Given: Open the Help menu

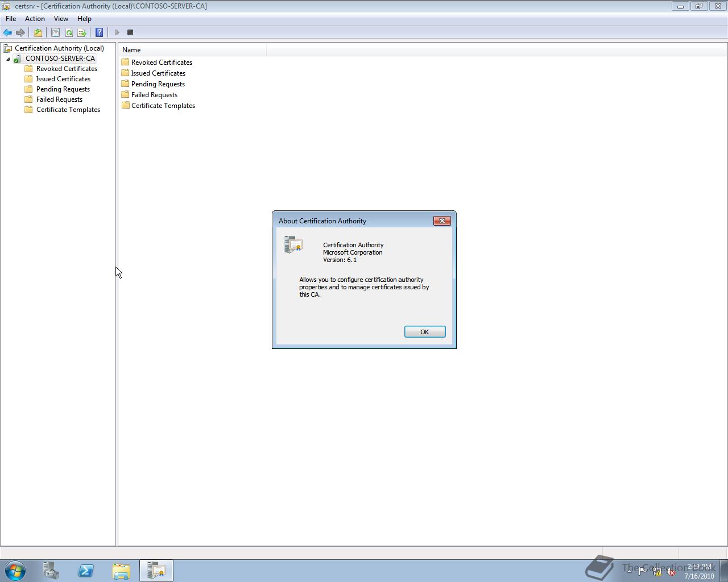Looking at the screenshot, I should (x=84, y=19).
